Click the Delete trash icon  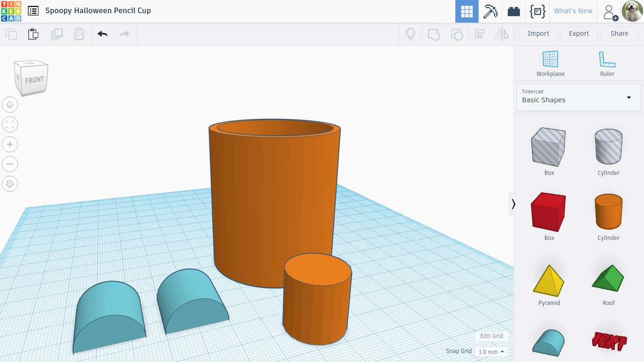[x=79, y=34]
